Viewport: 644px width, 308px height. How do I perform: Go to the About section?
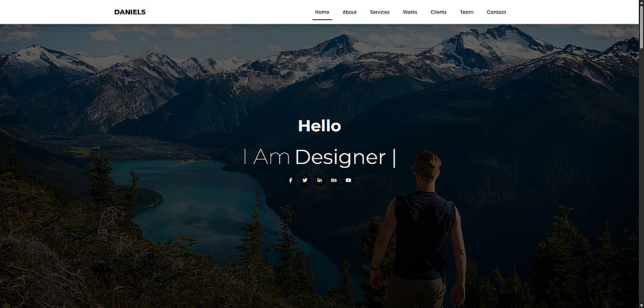[350, 12]
